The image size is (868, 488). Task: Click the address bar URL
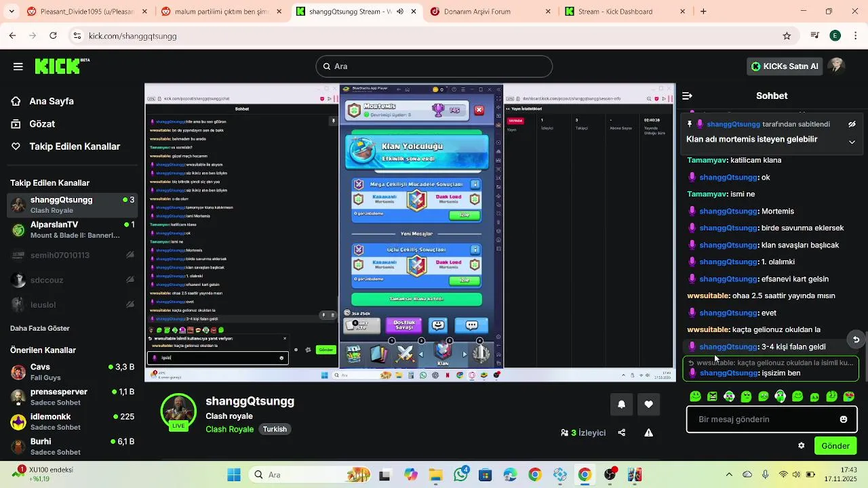click(132, 36)
